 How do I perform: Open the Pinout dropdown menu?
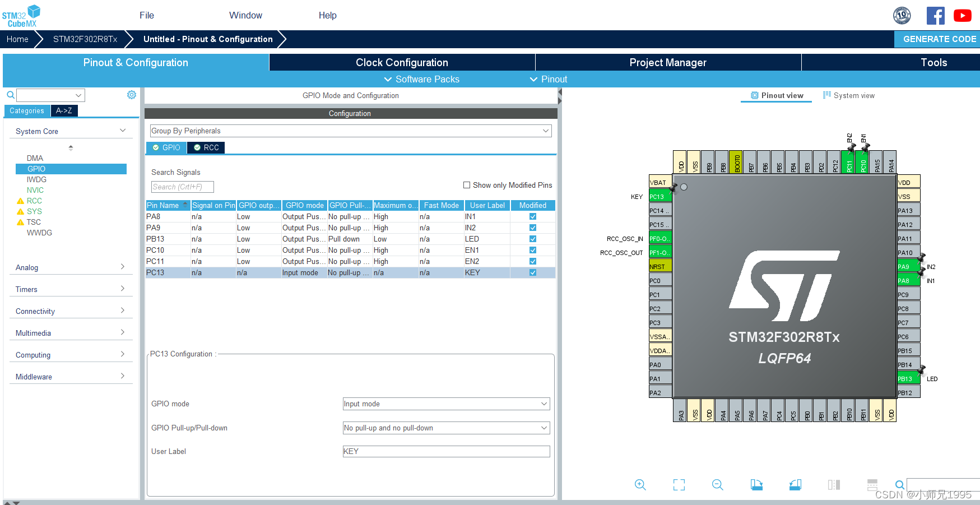(549, 79)
